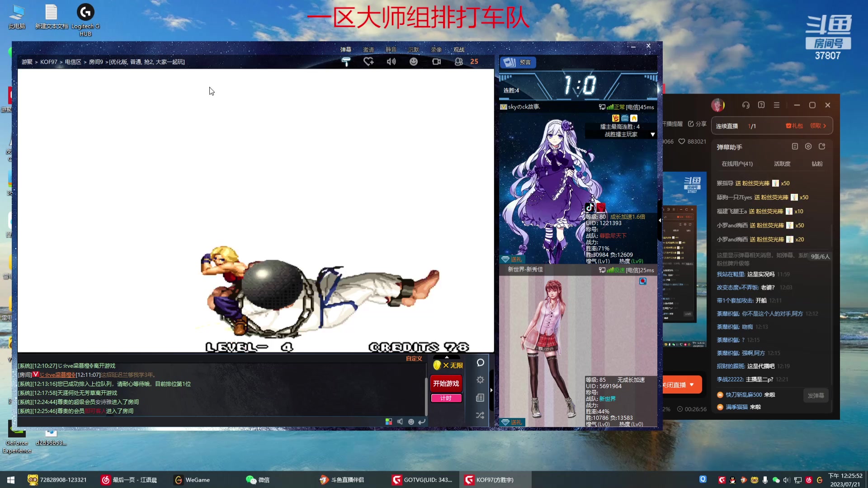The width and height of the screenshot is (868, 488).
Task: Click 送礼 on skyのck故事 player card
Action: pos(512,259)
